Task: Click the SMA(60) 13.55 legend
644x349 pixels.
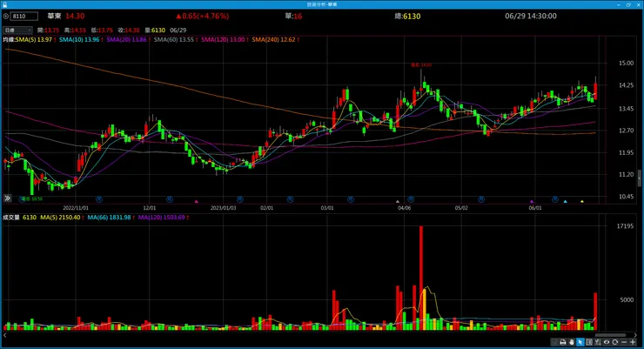Action: (174, 40)
